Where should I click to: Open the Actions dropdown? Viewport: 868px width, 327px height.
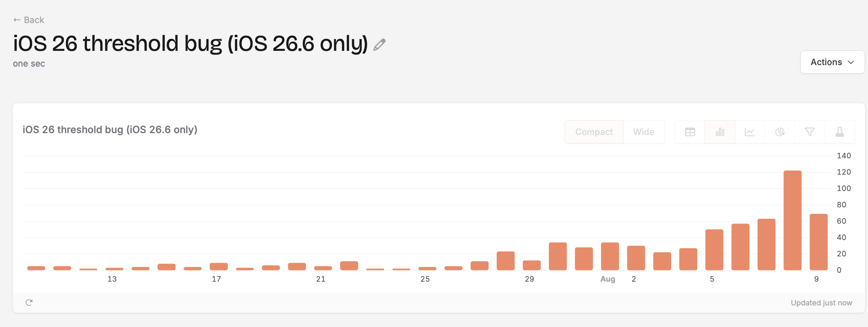833,62
